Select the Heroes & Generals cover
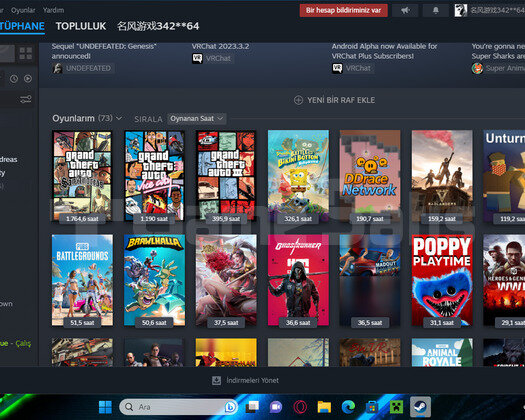Viewport: 525px width, 420px height. point(504,280)
